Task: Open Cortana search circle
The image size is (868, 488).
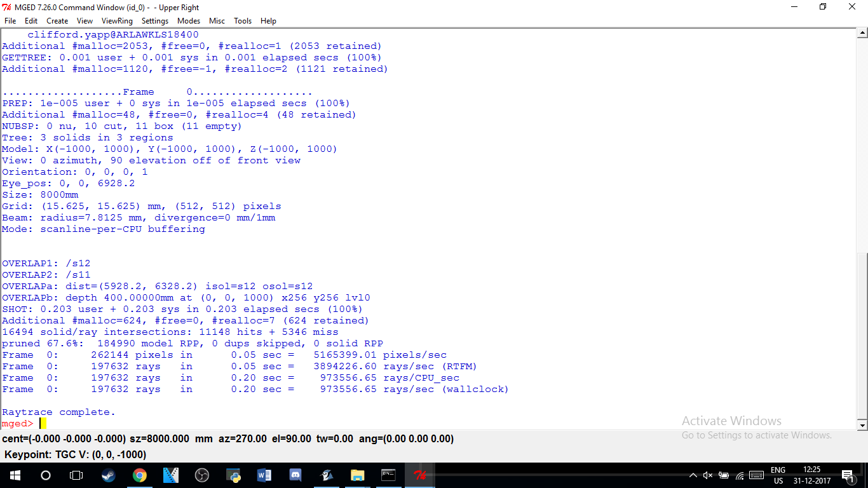Action: point(46,475)
